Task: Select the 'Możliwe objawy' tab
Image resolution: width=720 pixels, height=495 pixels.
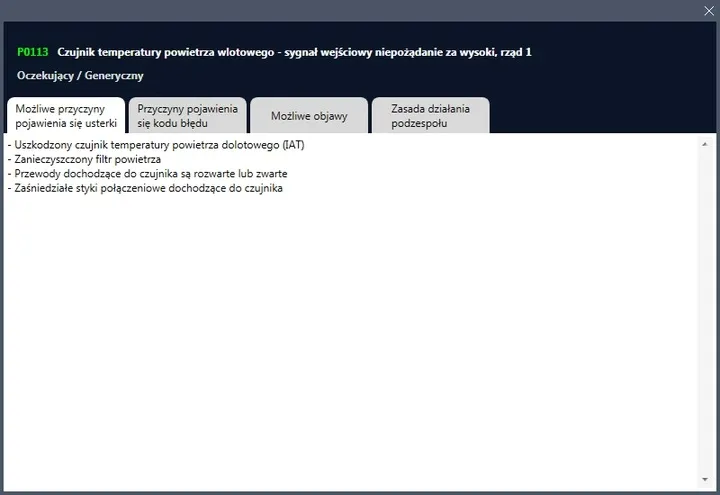Action: (x=309, y=116)
